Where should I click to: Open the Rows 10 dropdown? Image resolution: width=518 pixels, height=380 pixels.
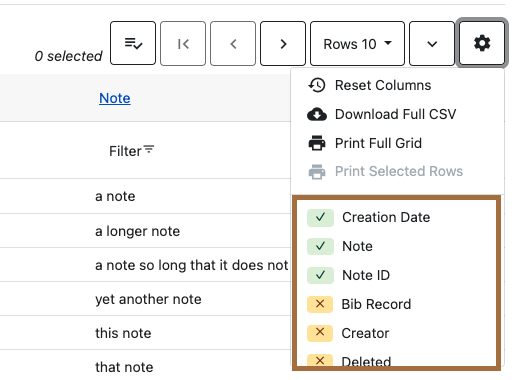(357, 43)
